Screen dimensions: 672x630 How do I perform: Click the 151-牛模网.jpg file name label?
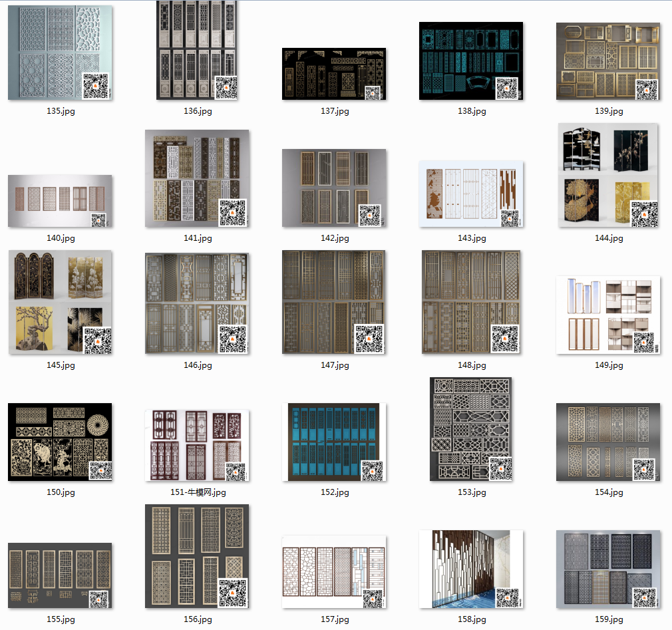(198, 492)
